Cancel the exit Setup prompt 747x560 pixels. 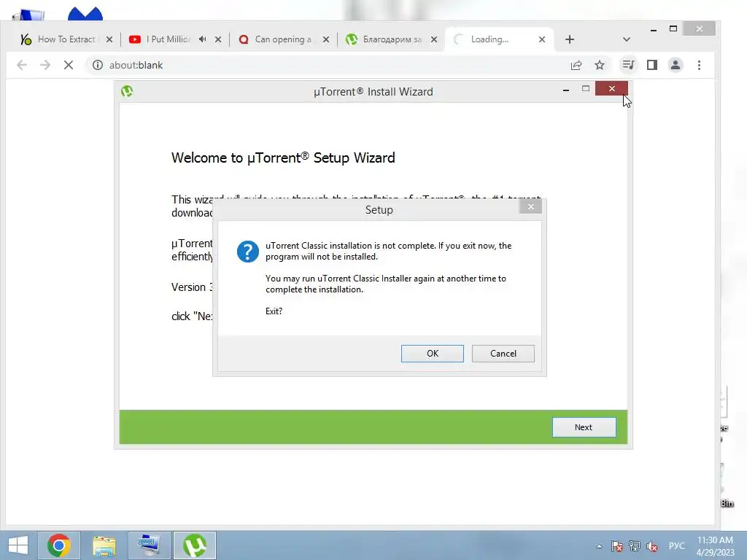click(503, 354)
